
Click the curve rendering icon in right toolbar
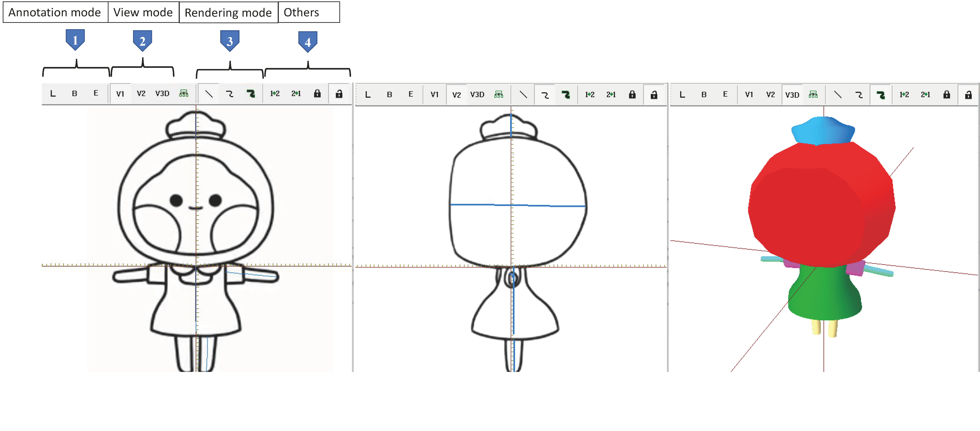coord(859,95)
